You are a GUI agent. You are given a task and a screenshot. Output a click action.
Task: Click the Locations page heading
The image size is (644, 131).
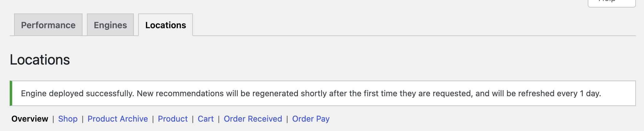(40, 60)
